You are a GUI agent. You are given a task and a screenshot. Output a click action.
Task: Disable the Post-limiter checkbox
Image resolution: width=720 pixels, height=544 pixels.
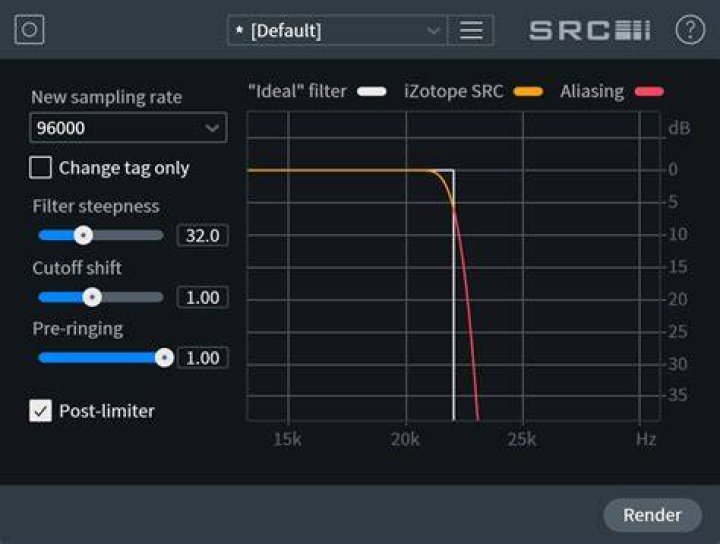tap(40, 410)
